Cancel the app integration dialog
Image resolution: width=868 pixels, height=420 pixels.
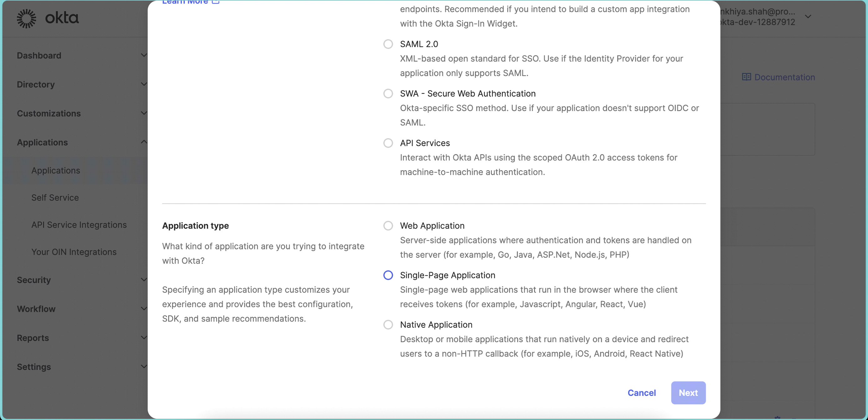click(642, 393)
